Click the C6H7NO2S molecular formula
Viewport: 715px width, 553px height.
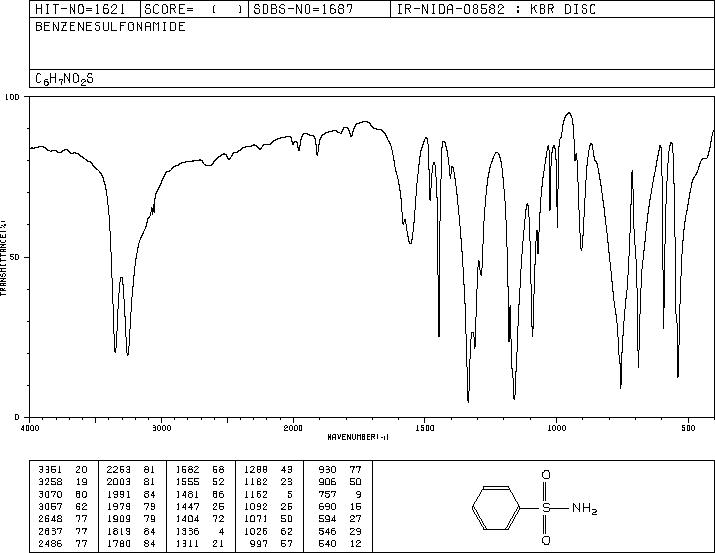coord(64,79)
